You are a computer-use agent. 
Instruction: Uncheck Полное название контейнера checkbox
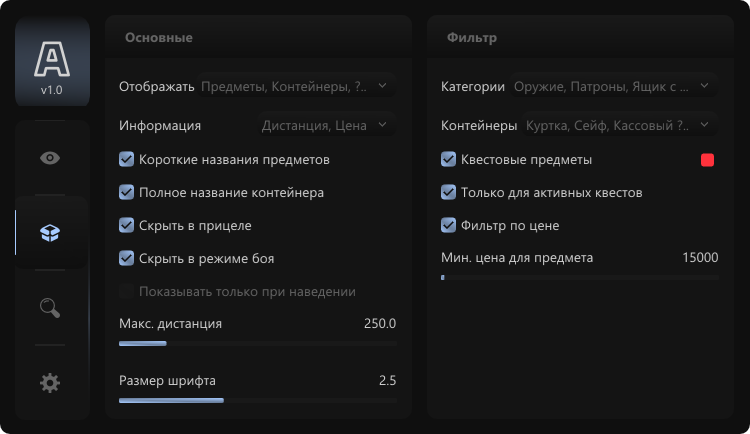(x=126, y=192)
